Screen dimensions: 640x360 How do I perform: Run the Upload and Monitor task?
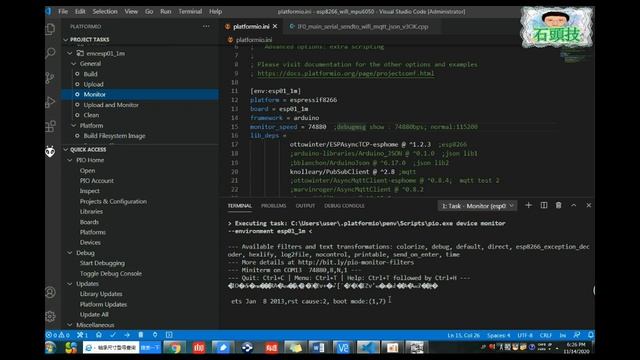(x=111, y=105)
